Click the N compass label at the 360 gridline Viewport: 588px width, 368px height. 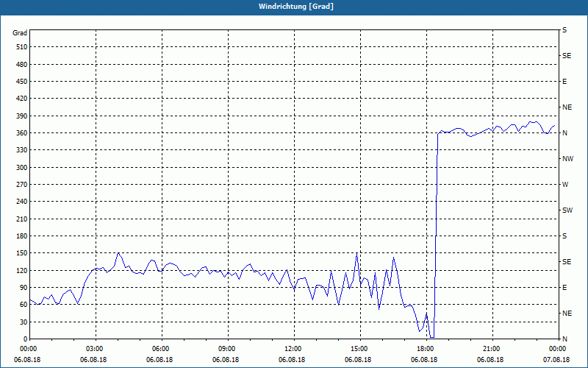(564, 133)
